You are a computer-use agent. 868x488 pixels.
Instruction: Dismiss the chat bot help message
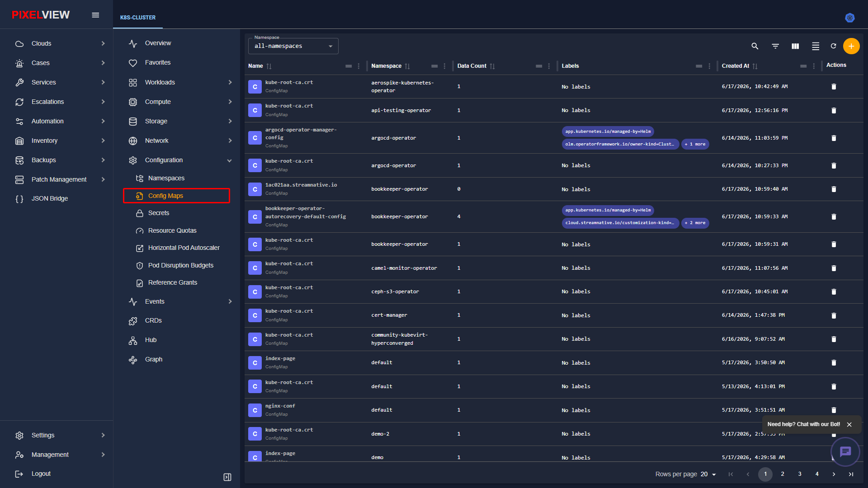tap(849, 425)
